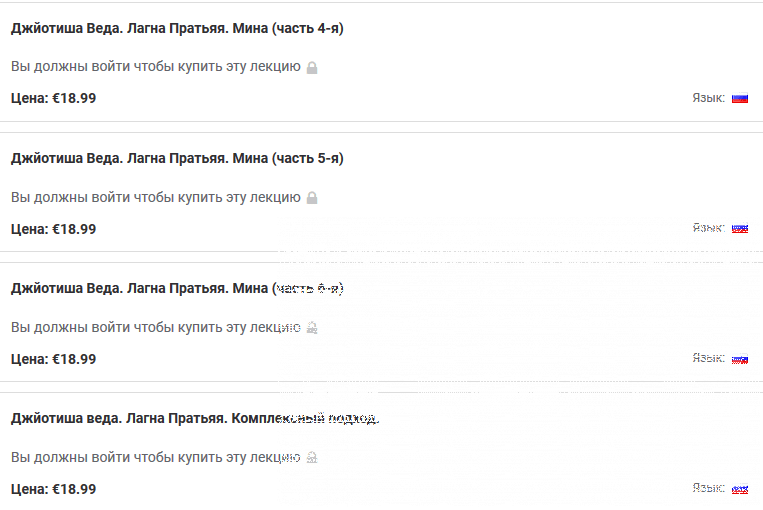Click the Russian flag for часть 6-я lecture
Image resolution: width=763 pixels, height=510 pixels.
pos(740,358)
